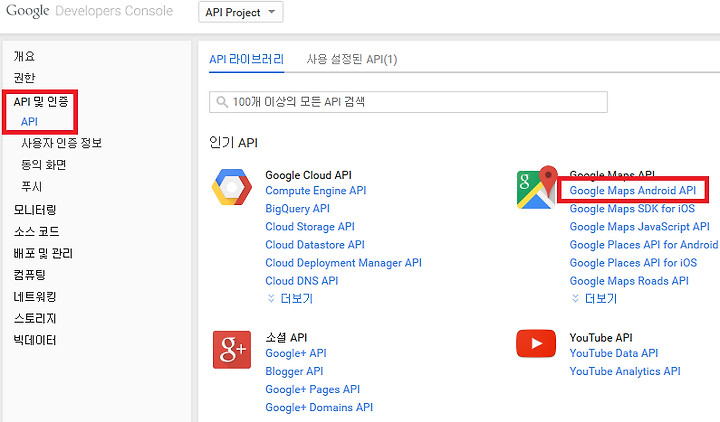720x422 pixels.
Task: Open the BigQuery API link
Action: pos(298,208)
